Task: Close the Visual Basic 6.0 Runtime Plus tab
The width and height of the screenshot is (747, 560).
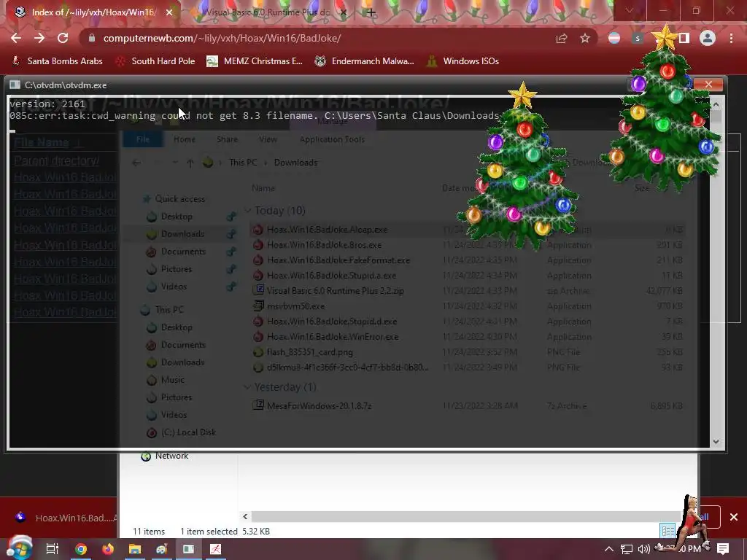Action: pos(343,12)
